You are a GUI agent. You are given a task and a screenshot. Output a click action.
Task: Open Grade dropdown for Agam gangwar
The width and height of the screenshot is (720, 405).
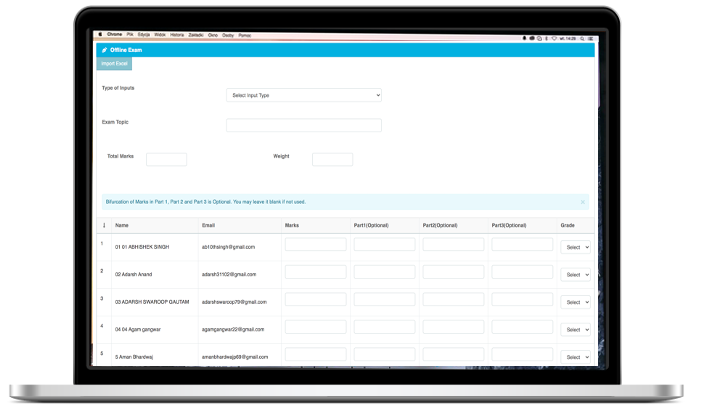[575, 330]
